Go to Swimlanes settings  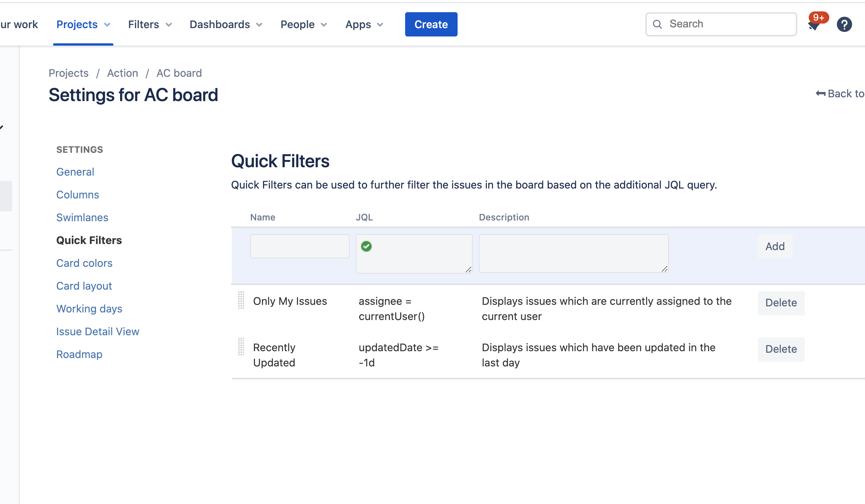pos(82,217)
